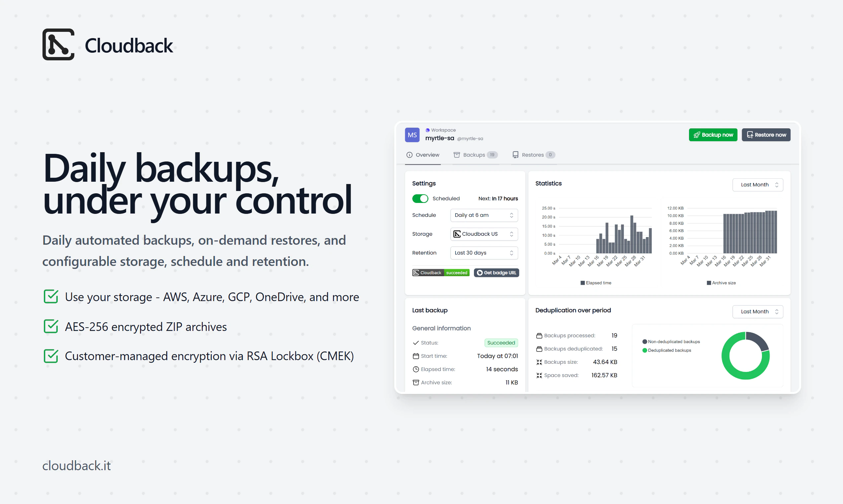The image size is (843, 504).
Task: Click the Elapsed time clock icon
Action: [x=416, y=369]
